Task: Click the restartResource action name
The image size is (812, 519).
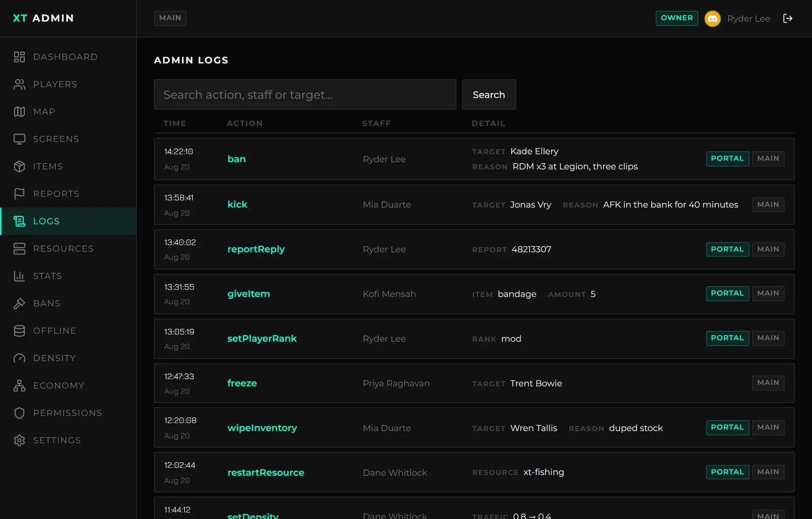Action: point(266,473)
